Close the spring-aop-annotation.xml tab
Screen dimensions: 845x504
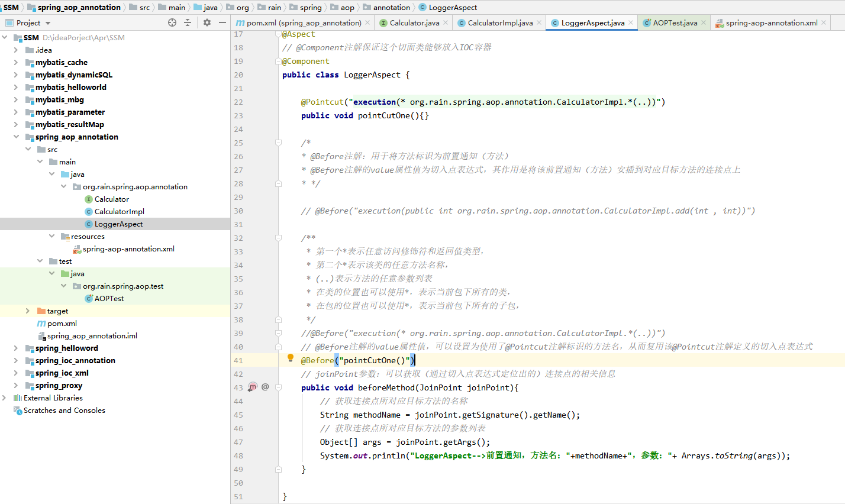click(x=824, y=22)
